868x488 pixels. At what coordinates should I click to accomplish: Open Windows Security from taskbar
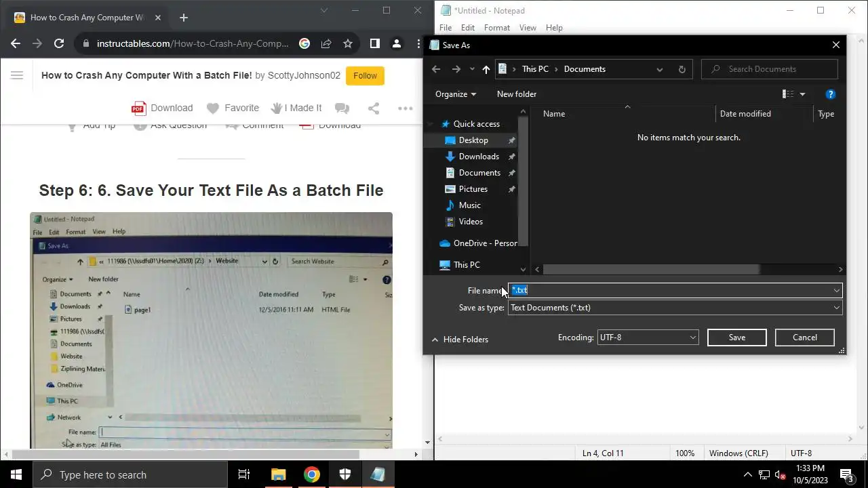344,474
